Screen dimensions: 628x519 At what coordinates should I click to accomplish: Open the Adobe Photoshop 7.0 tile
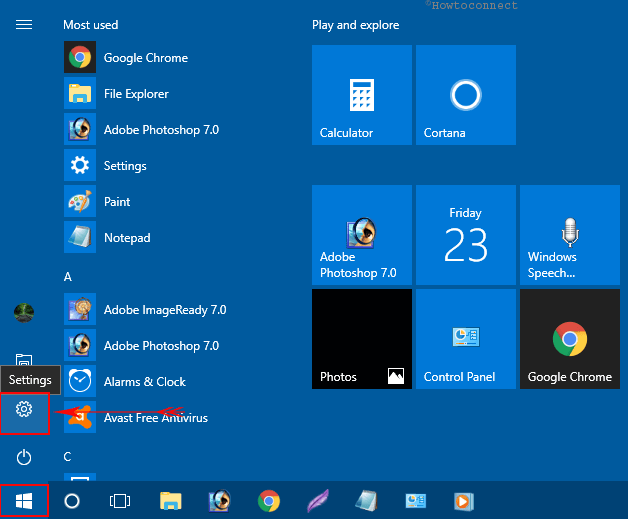(x=362, y=235)
